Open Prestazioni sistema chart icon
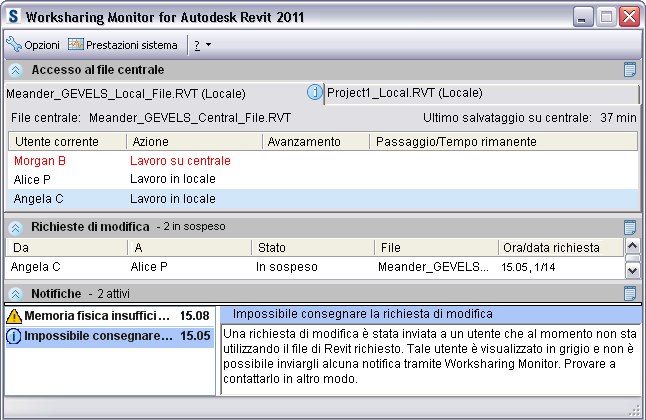 point(75,44)
